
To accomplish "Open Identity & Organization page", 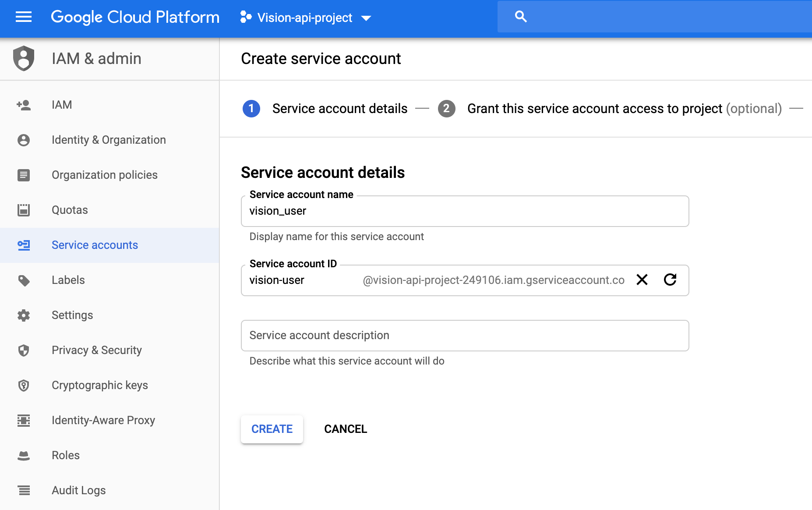I will (x=109, y=140).
